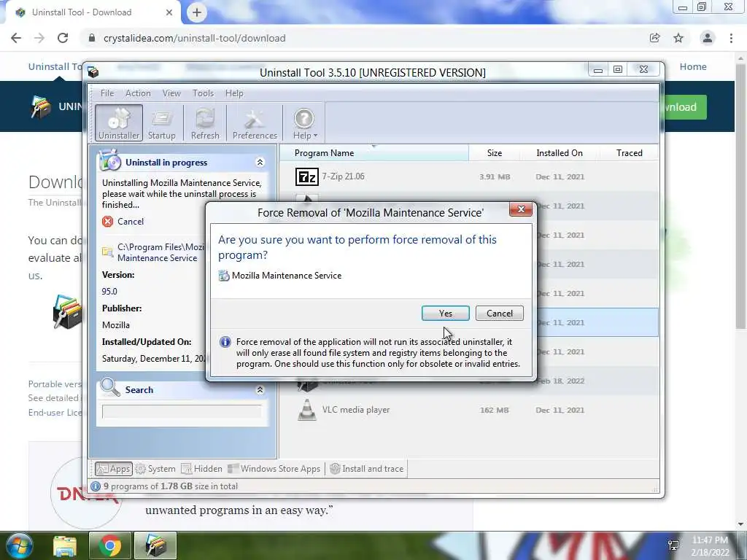Reload the crystalidea page

pyautogui.click(x=63, y=38)
